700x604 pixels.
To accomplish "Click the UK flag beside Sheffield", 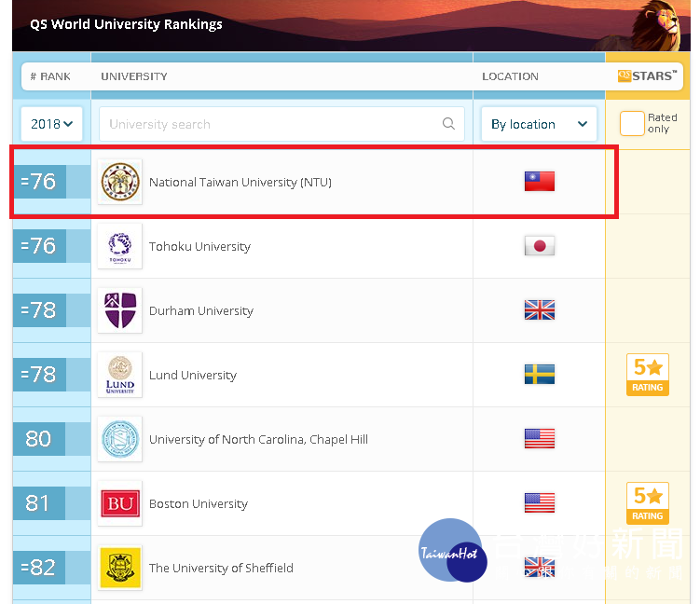I will (540, 567).
